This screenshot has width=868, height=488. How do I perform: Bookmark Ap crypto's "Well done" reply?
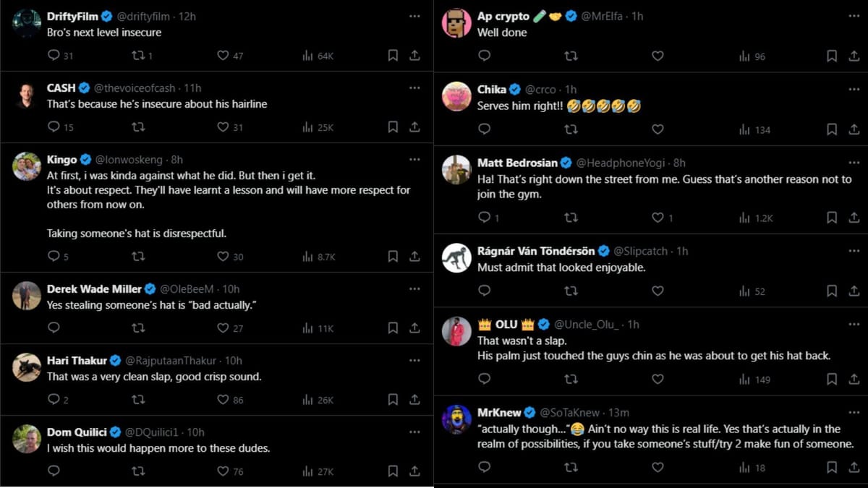tap(832, 56)
